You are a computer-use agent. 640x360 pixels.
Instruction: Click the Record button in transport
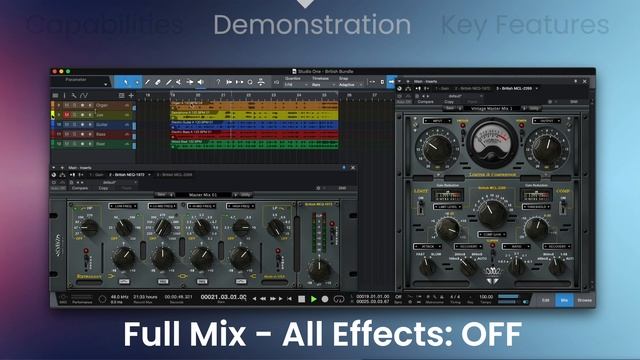[325, 299]
